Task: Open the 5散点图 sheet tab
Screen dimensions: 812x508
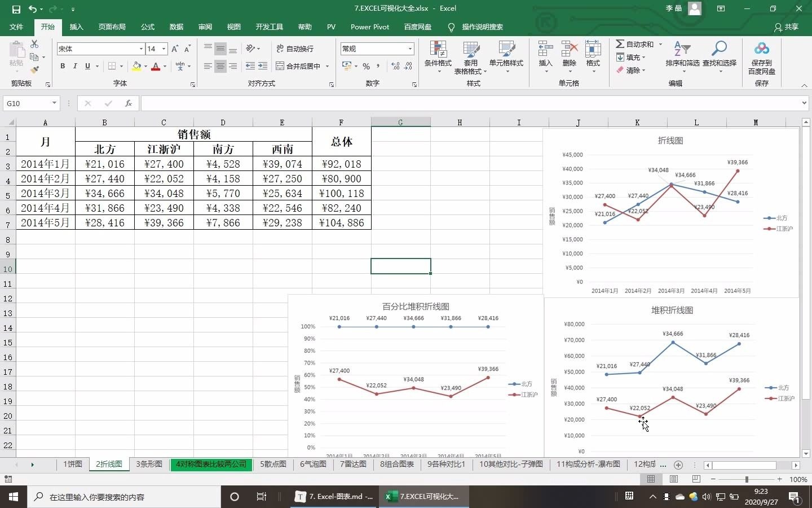Action: coord(273,465)
